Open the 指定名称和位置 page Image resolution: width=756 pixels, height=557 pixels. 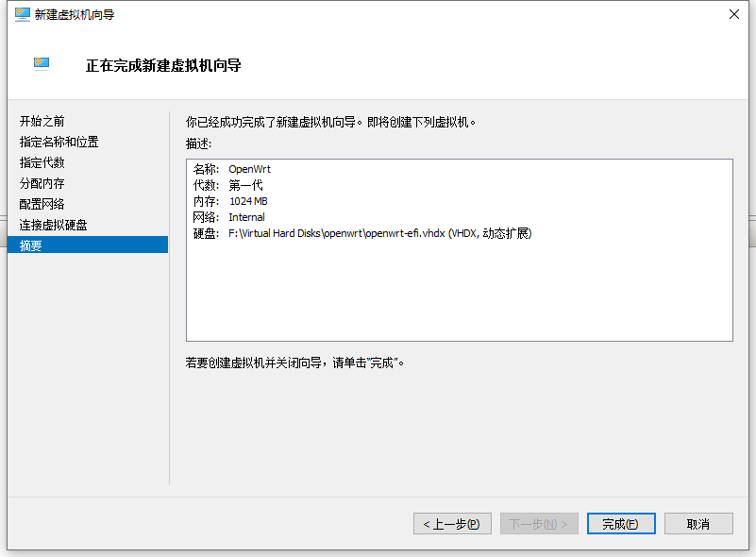click(59, 143)
